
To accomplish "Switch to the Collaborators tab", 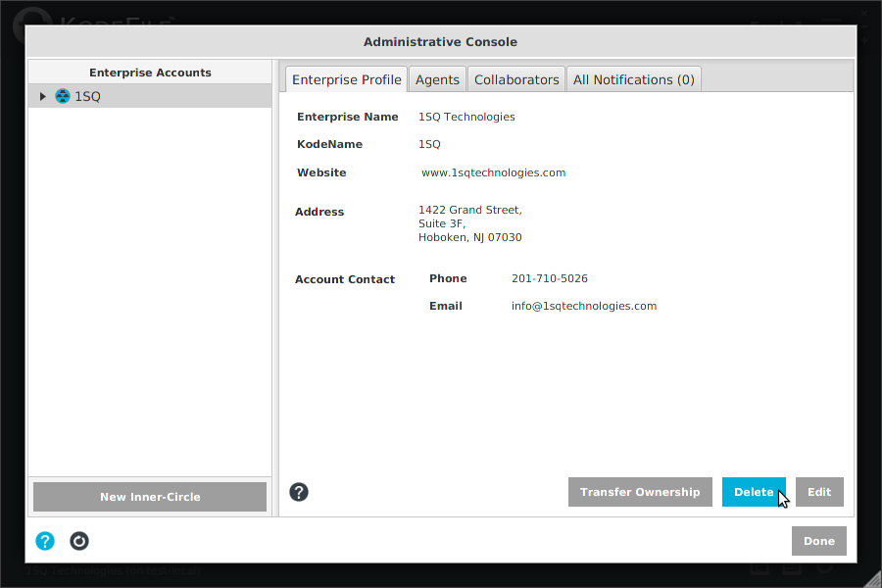I will click(516, 80).
